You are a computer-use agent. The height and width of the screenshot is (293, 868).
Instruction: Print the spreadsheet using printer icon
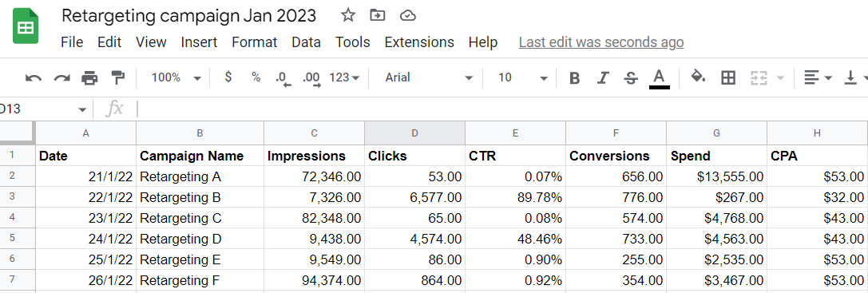(x=89, y=78)
